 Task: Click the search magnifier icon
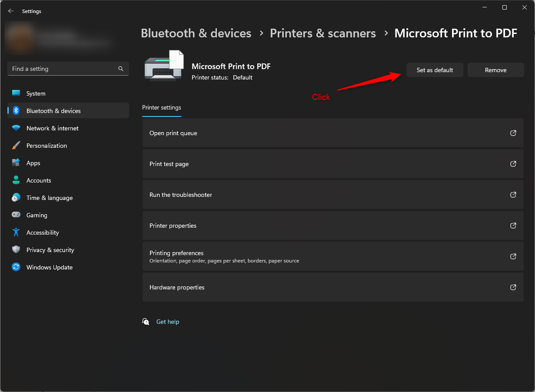pyautogui.click(x=121, y=69)
